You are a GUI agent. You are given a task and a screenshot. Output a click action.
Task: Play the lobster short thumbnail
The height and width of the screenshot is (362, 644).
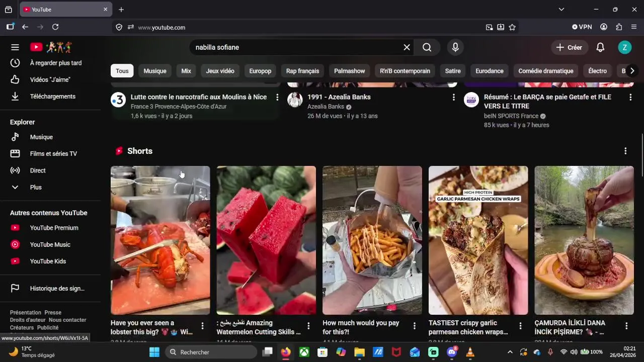pyautogui.click(x=160, y=240)
